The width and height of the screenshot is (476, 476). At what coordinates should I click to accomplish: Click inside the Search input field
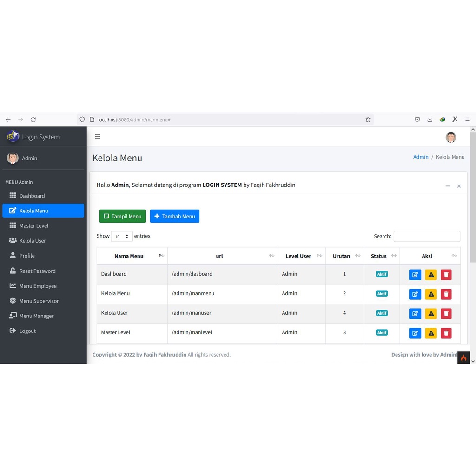(426, 236)
